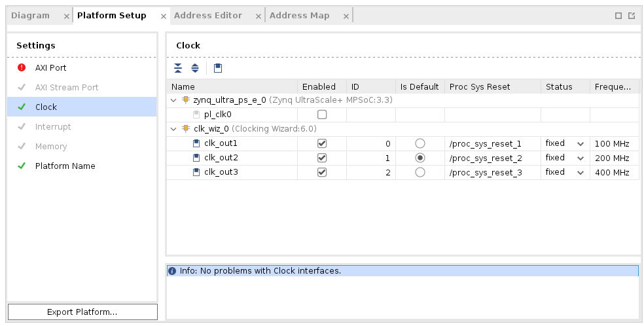Click the float panel icon at top right
644x326 pixels.
click(632, 16)
